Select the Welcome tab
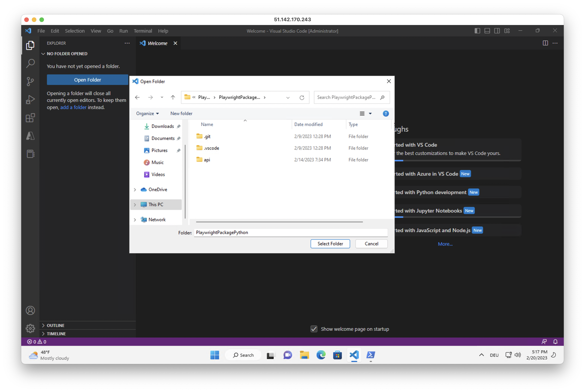This screenshot has height=392, width=585. coord(157,43)
